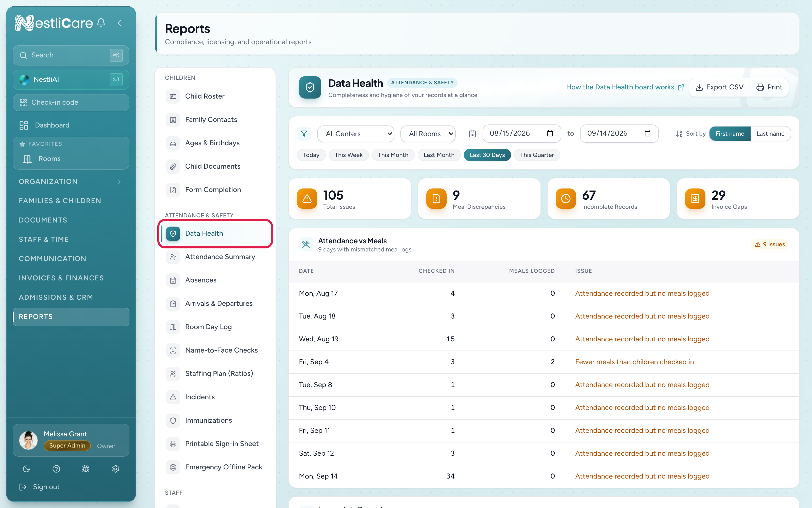Expand Admissions & CRM section
Viewport: 812px width, 508px height.
tap(71, 297)
